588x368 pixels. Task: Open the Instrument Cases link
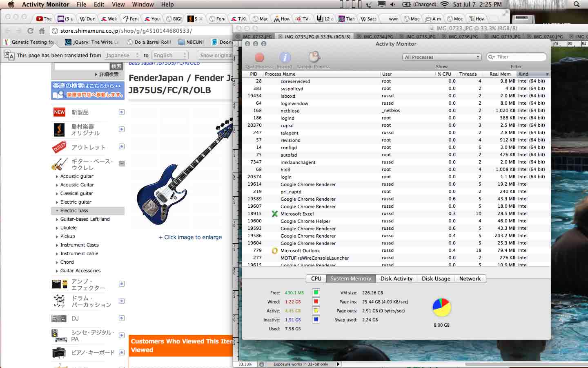click(x=80, y=245)
